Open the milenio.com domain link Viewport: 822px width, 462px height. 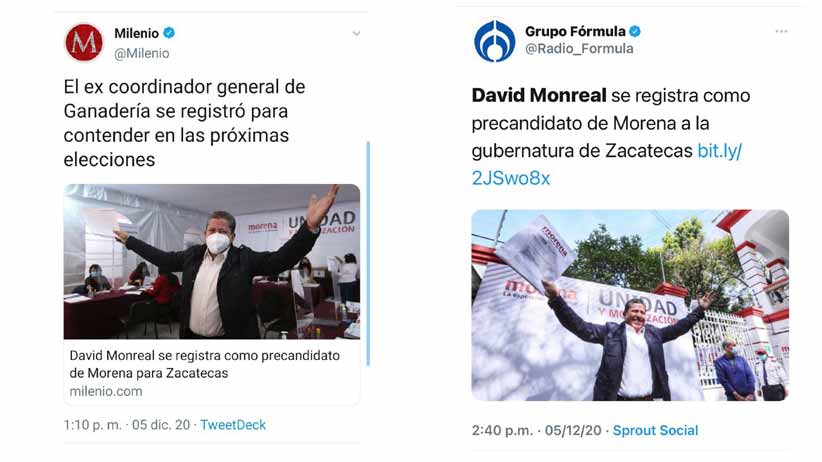pos(106,391)
